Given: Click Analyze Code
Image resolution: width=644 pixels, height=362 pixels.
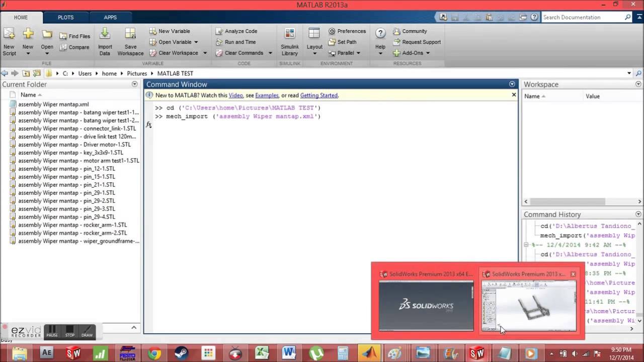Looking at the screenshot, I should 236,31.
